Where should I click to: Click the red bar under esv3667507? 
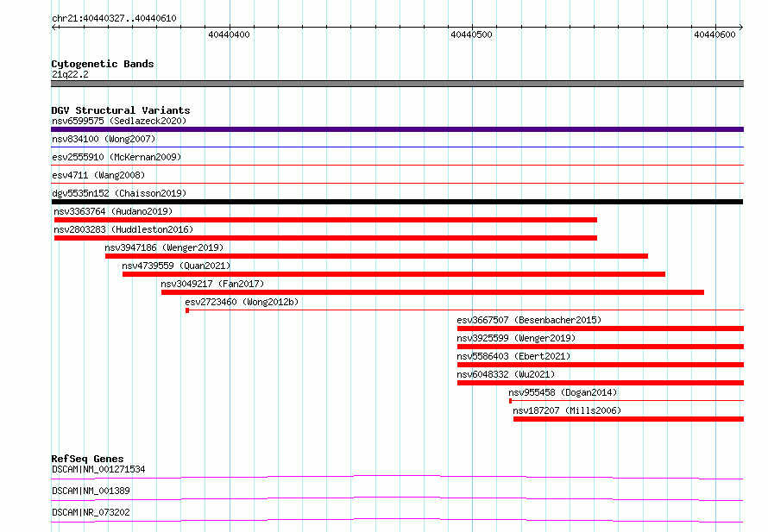601,329
